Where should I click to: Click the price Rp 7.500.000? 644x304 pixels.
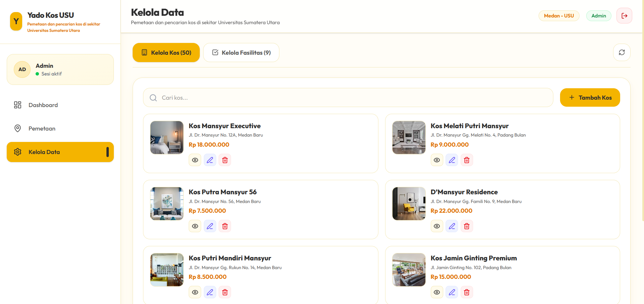pyautogui.click(x=207, y=211)
